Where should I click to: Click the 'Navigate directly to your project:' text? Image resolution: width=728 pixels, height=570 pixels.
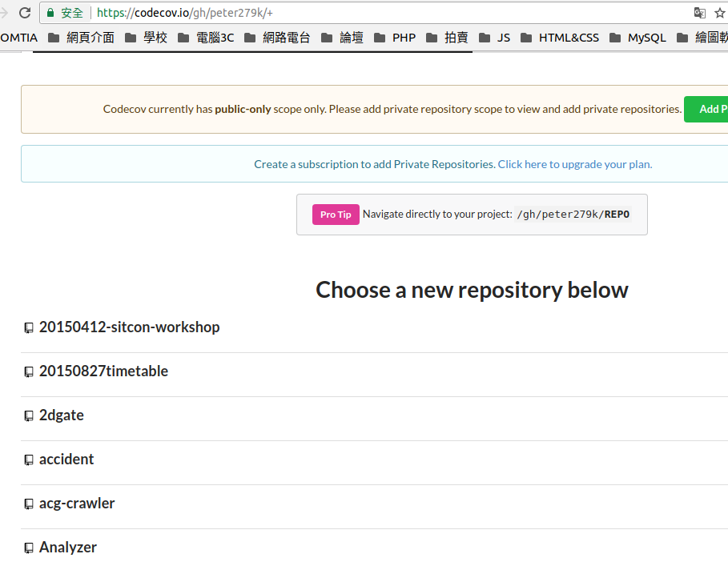[x=437, y=214]
